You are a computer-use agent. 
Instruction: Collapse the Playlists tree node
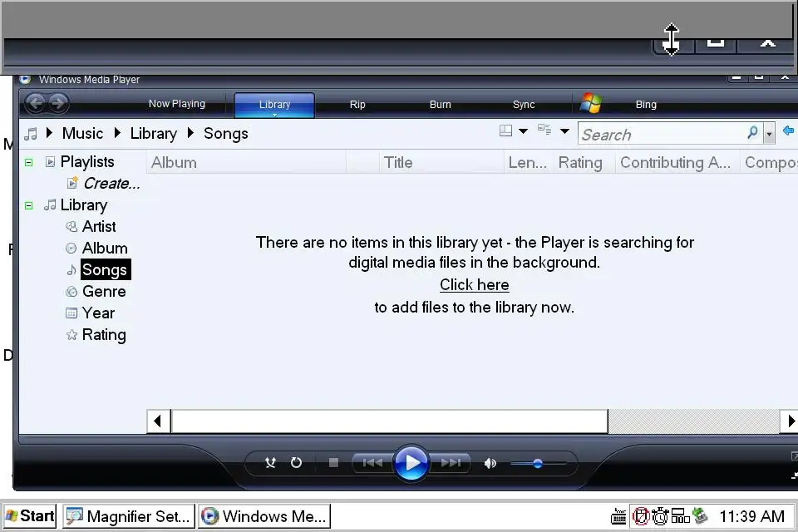[x=29, y=162]
